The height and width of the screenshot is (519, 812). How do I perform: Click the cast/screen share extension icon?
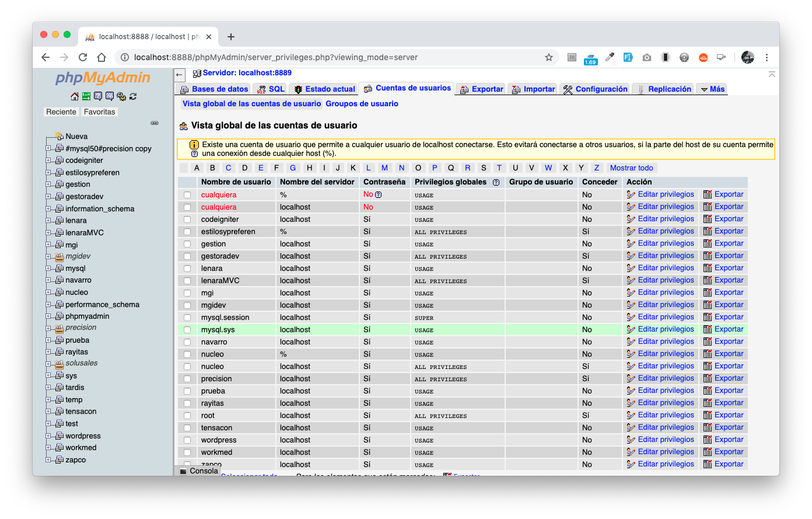coord(722,57)
